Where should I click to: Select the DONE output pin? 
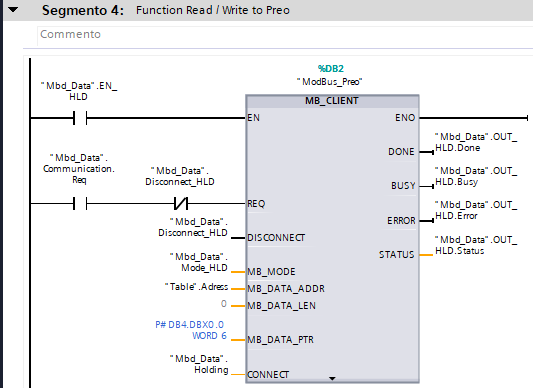(401, 152)
